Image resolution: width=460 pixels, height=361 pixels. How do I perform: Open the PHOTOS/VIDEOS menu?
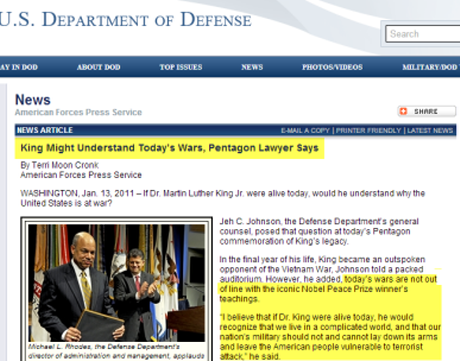coord(332,67)
